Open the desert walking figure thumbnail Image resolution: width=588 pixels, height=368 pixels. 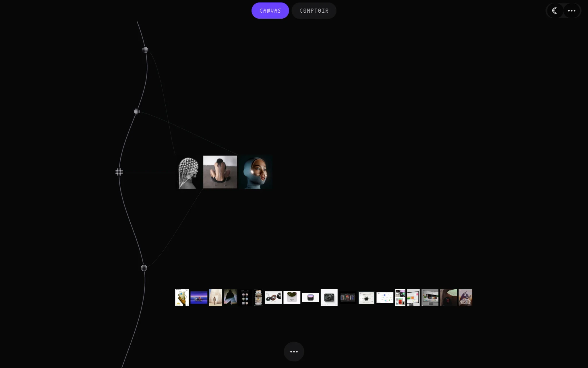pos(215,298)
